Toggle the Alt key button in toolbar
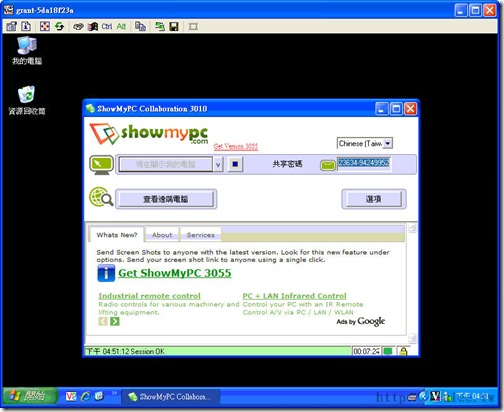Viewport: 504px width, 412px height. pos(121,26)
